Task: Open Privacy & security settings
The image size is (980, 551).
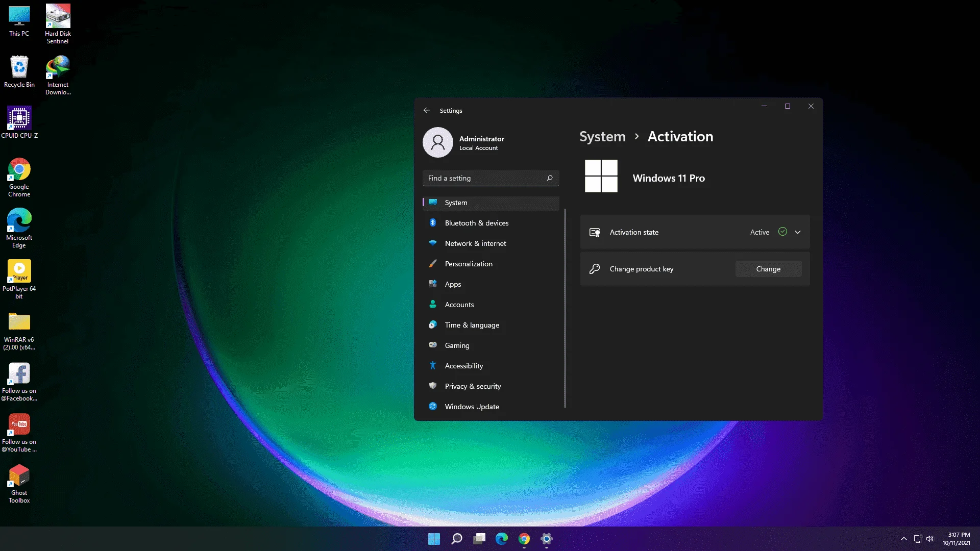Action: click(x=491, y=386)
